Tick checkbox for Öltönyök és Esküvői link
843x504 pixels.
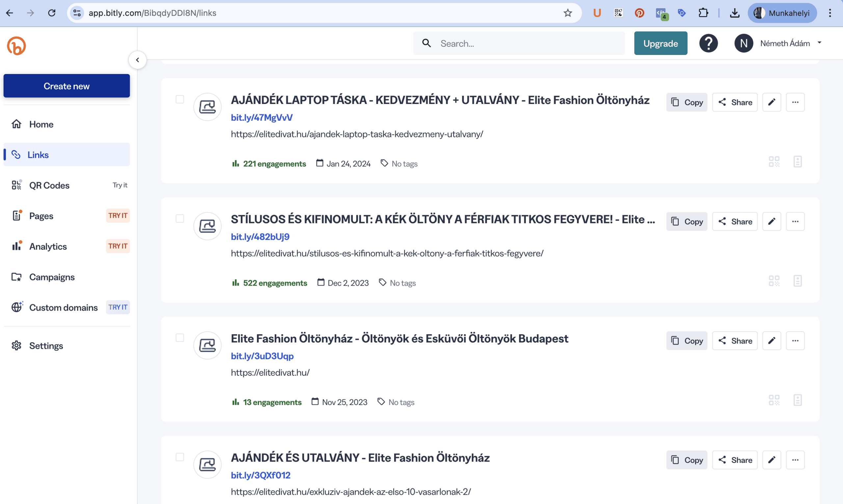pyautogui.click(x=180, y=338)
